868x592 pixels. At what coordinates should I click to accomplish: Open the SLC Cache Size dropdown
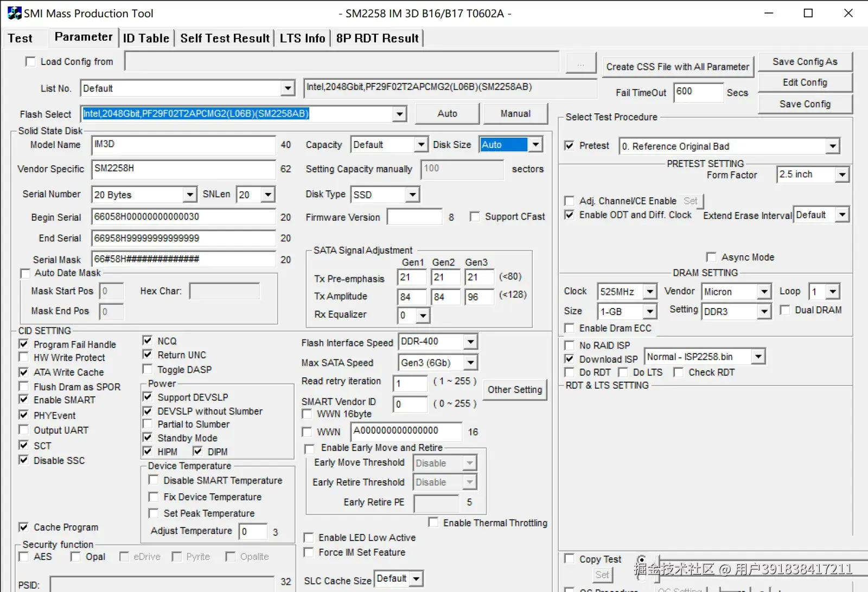pos(416,579)
